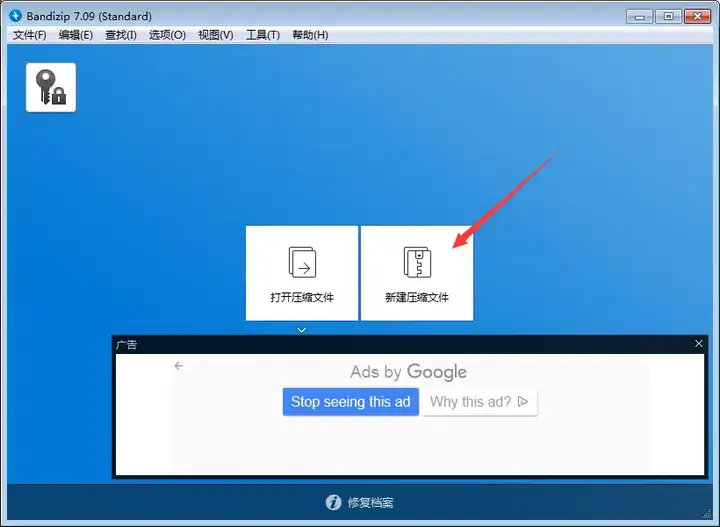Click the key and lock password icon
Screen dimensions: 720x527
pyautogui.click(x=51, y=87)
